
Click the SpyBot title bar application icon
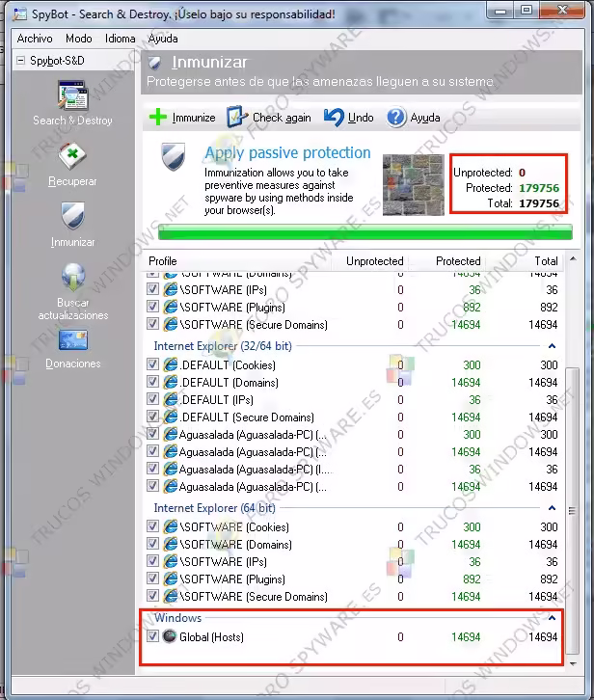pos(19,13)
